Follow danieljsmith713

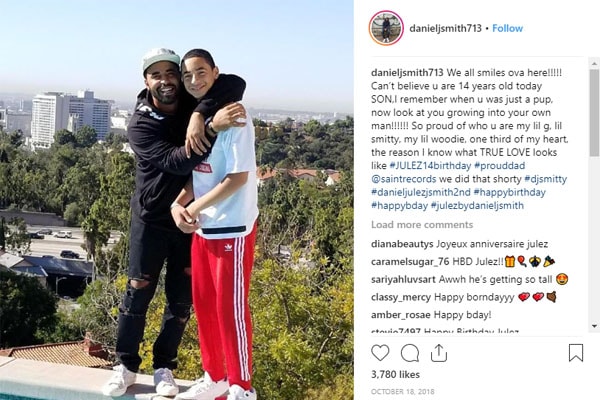(507, 28)
